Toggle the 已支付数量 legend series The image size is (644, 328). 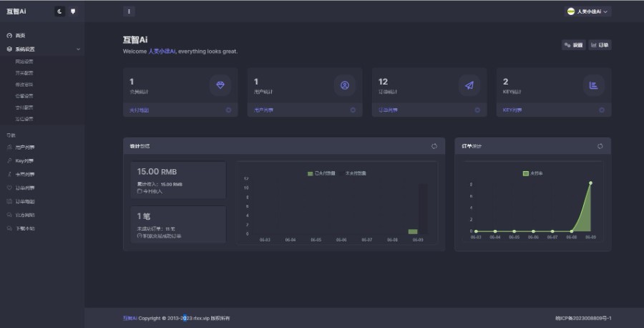coord(321,173)
